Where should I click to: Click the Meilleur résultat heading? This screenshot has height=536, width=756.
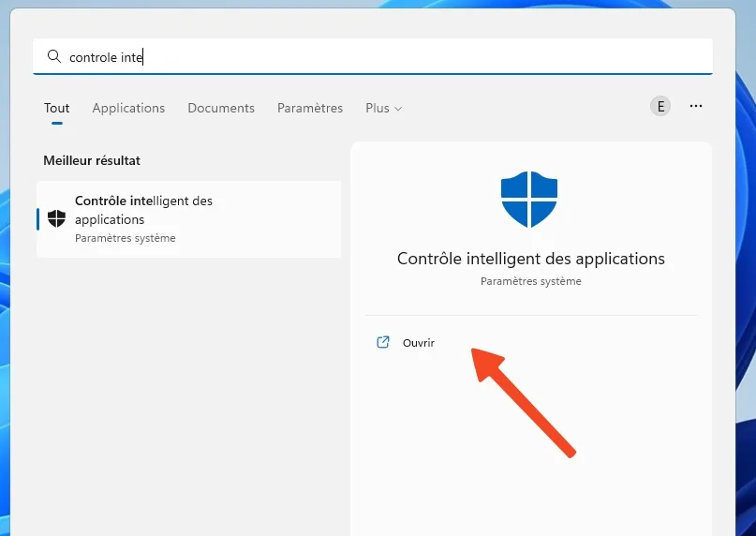[92, 160]
